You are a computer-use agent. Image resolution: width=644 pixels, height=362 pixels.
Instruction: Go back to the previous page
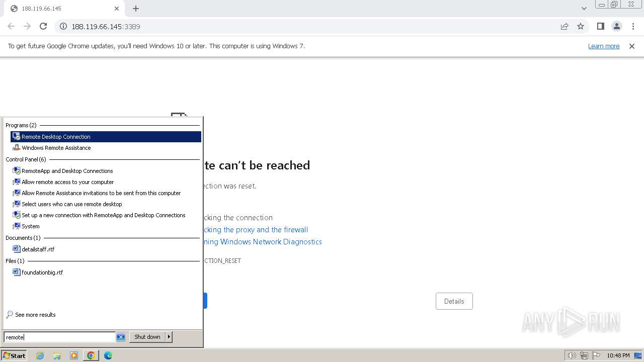pos(11,26)
